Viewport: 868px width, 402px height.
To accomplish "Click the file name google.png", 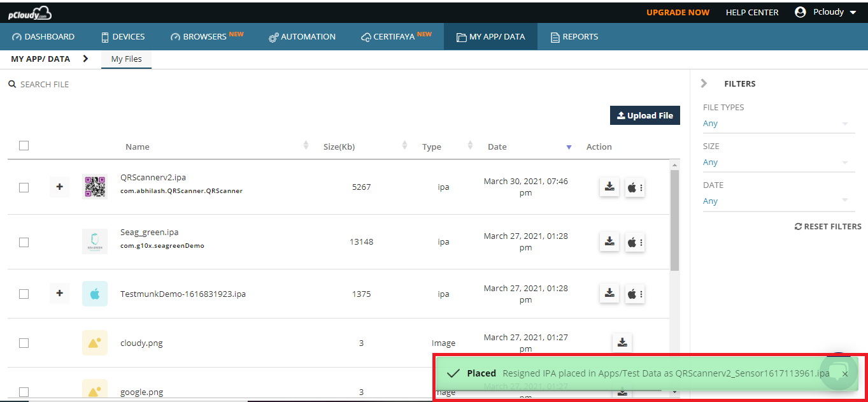I will click(x=141, y=392).
